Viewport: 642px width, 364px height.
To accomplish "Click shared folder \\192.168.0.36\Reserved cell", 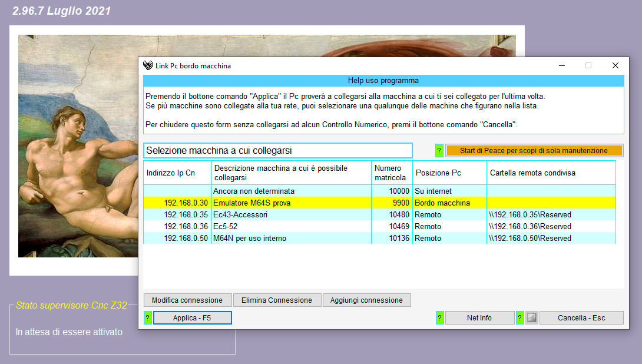I will click(x=551, y=226).
